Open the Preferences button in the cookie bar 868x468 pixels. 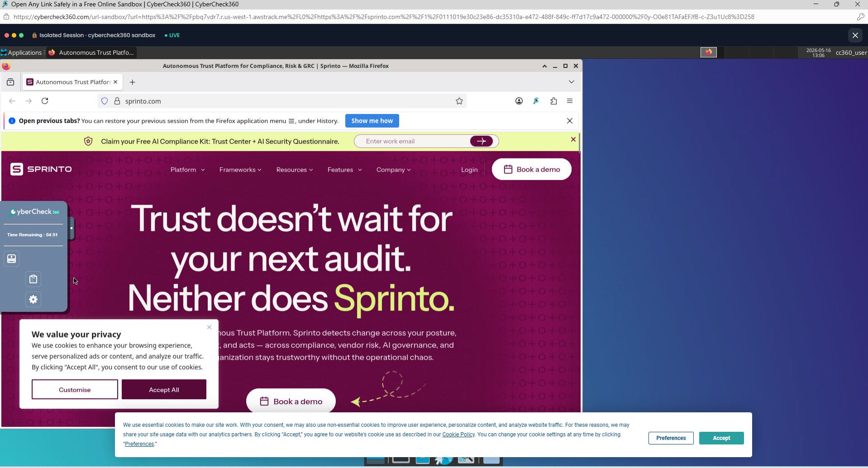coord(671,438)
